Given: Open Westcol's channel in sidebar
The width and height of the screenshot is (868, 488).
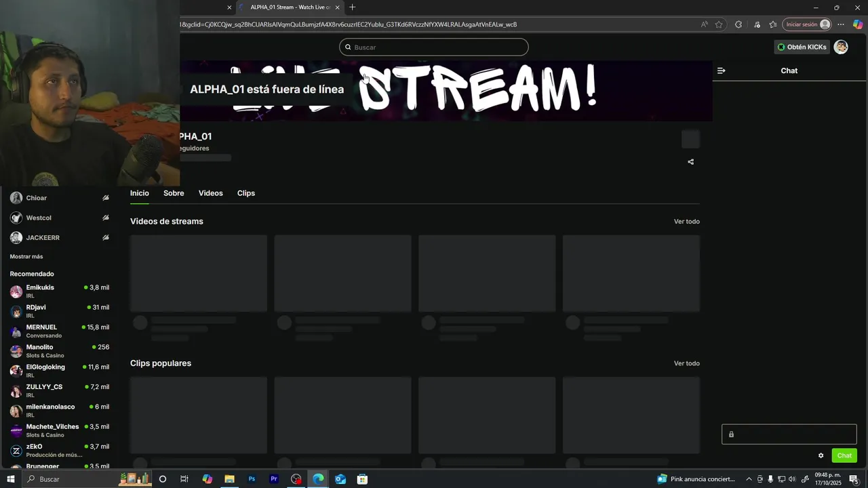Looking at the screenshot, I should click(60, 218).
